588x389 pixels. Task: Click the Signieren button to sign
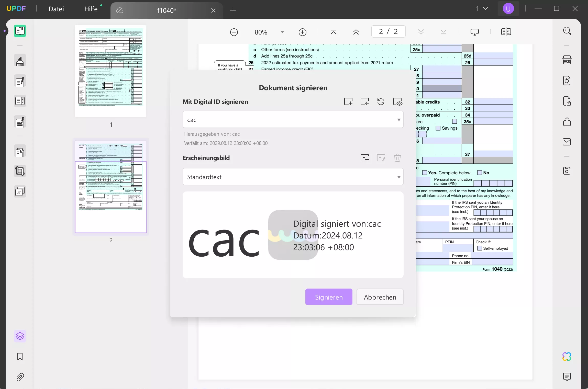329,297
